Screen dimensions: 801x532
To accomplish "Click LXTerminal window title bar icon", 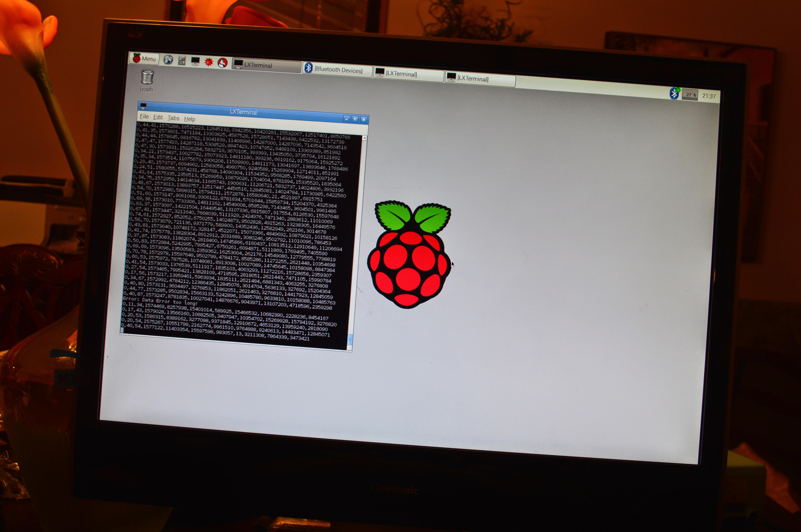I will click(143, 106).
